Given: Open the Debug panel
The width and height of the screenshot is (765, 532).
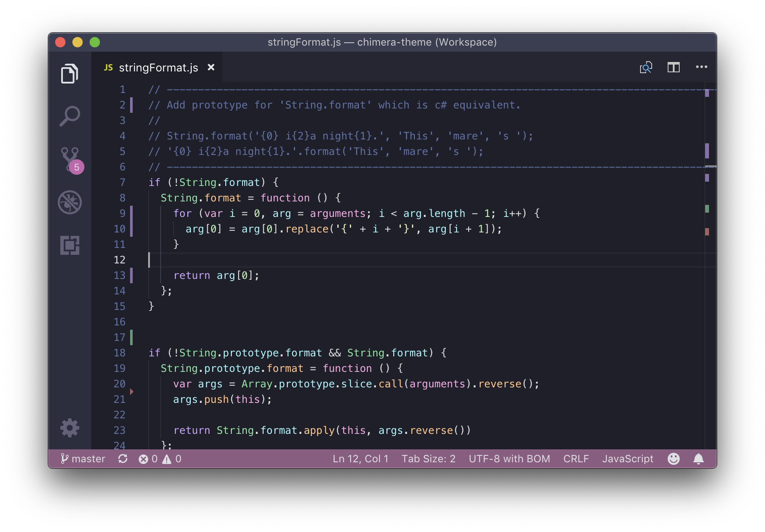Looking at the screenshot, I should click(70, 202).
